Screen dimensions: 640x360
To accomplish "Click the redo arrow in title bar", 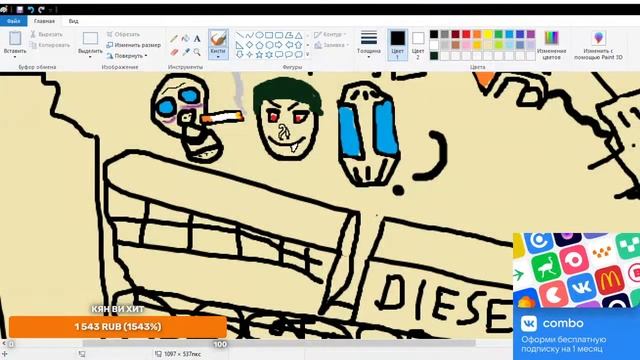I will point(41,9).
